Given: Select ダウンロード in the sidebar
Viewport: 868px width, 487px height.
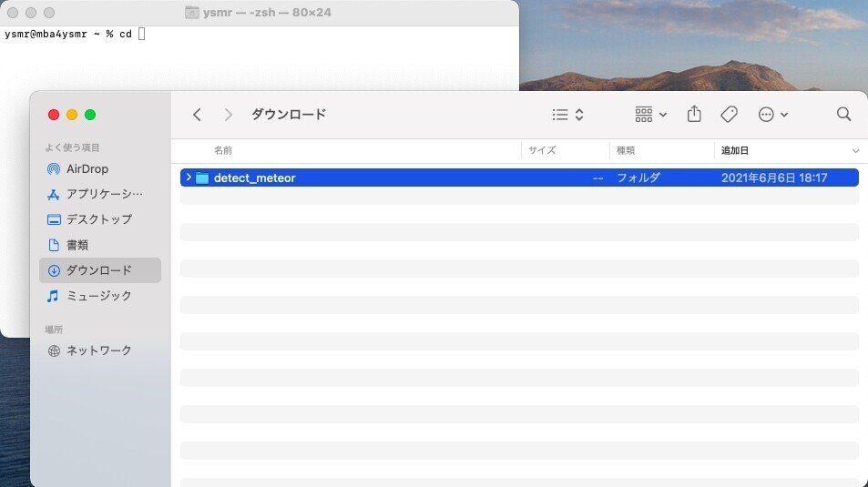Looking at the screenshot, I should click(x=100, y=270).
